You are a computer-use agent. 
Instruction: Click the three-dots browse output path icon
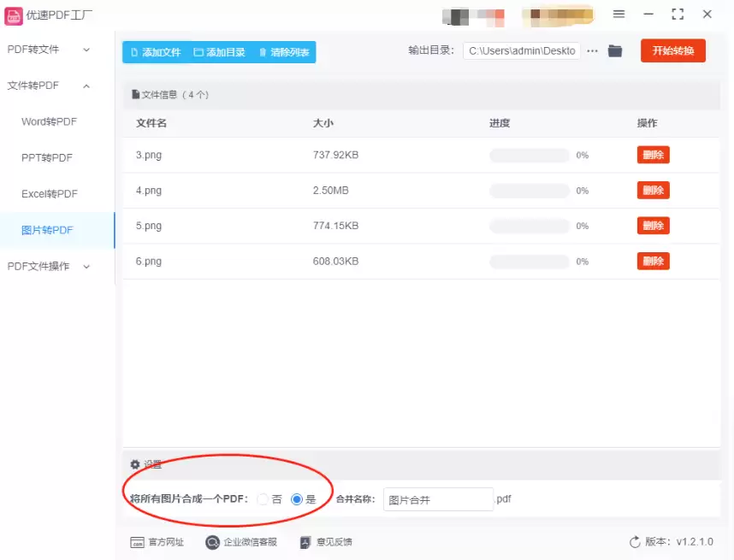click(593, 51)
